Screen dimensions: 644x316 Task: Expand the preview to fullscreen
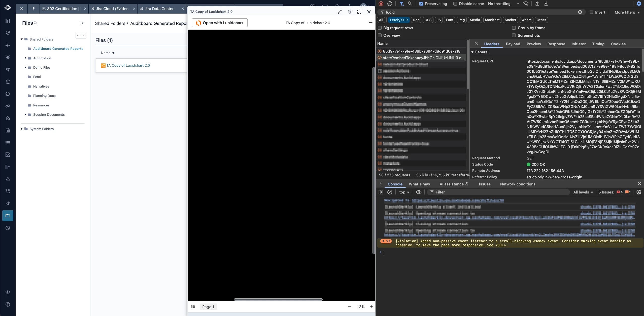(359, 12)
